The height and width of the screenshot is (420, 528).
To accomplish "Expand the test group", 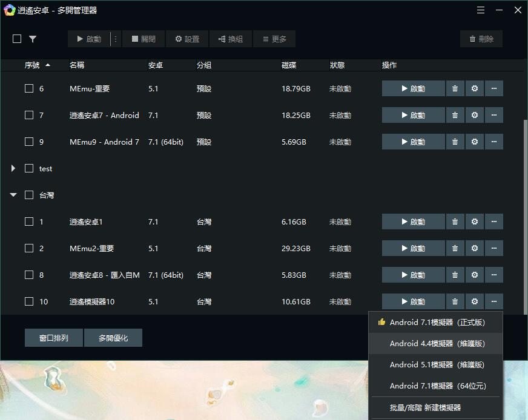I will click(13, 168).
